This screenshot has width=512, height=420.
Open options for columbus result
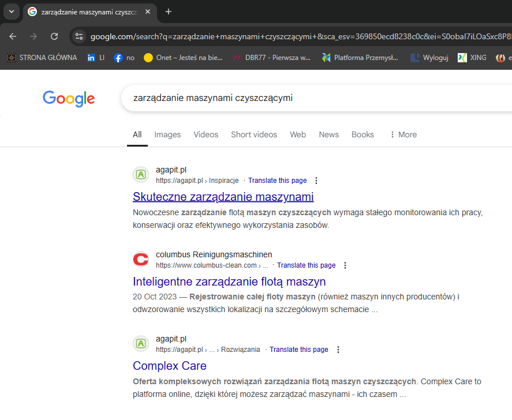coord(345,265)
